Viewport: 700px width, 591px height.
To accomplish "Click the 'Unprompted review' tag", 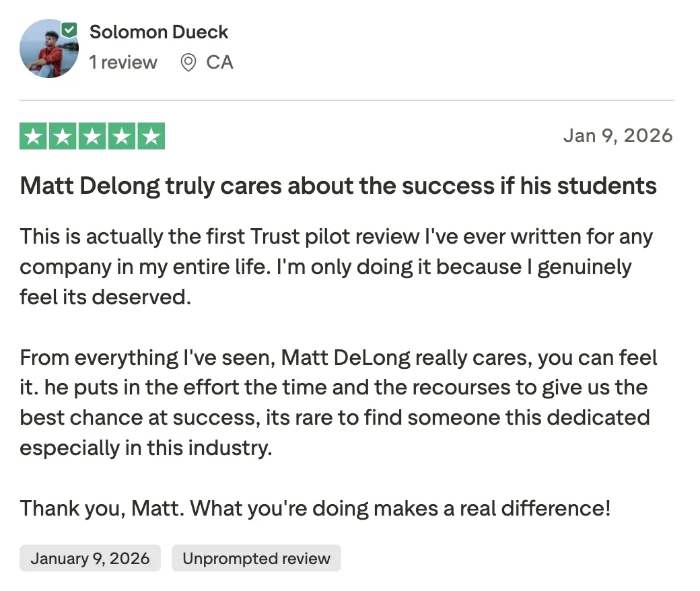I will pyautogui.click(x=256, y=559).
